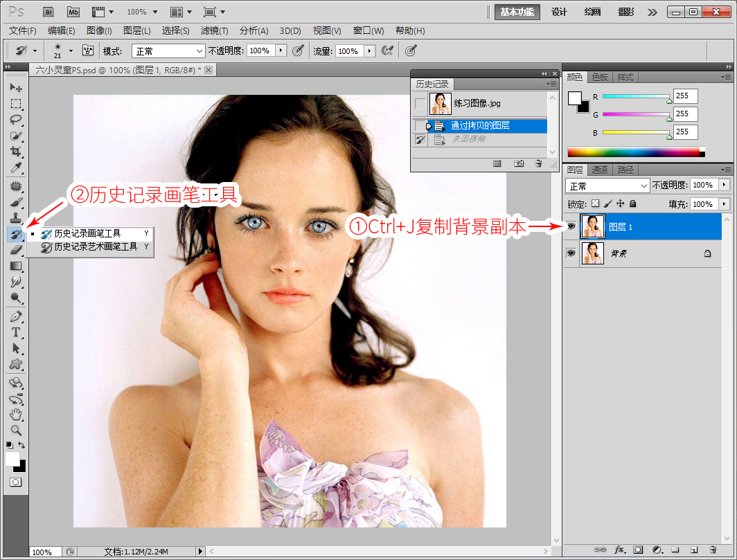Select the Dodge tool
This screenshot has width=737, height=560.
(x=16, y=298)
